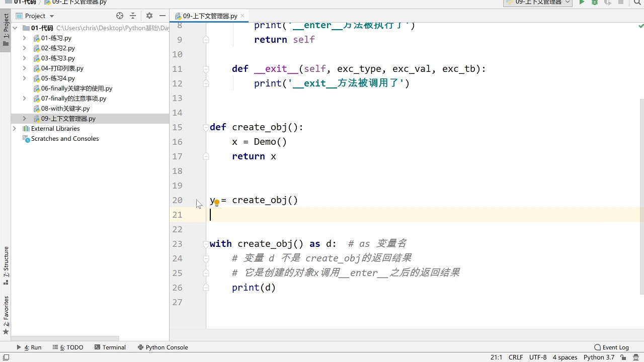Toggle tool window buttons in status bar corner
The image size is (644, 362).
pos(5,357)
